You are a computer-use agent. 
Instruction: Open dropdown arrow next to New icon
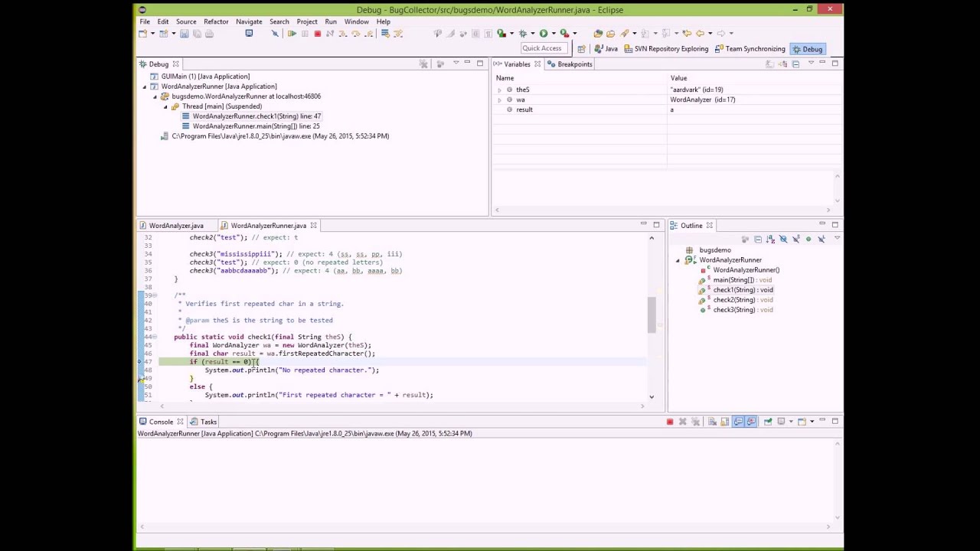[153, 33]
